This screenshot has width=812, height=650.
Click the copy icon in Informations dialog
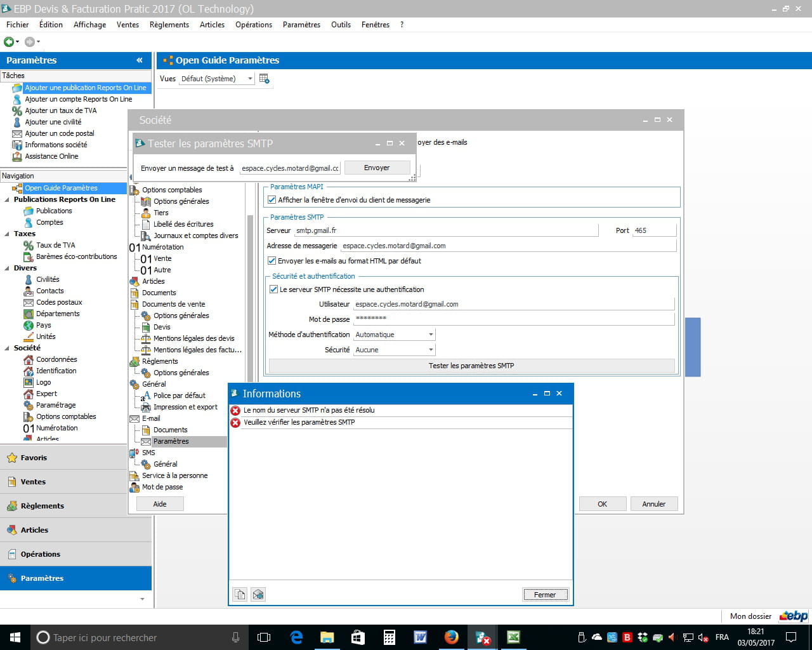pos(240,594)
